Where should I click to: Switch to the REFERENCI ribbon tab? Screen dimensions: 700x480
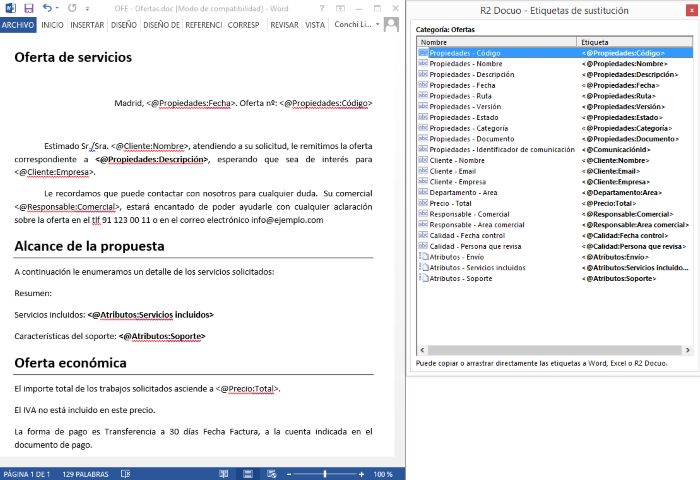(204, 25)
